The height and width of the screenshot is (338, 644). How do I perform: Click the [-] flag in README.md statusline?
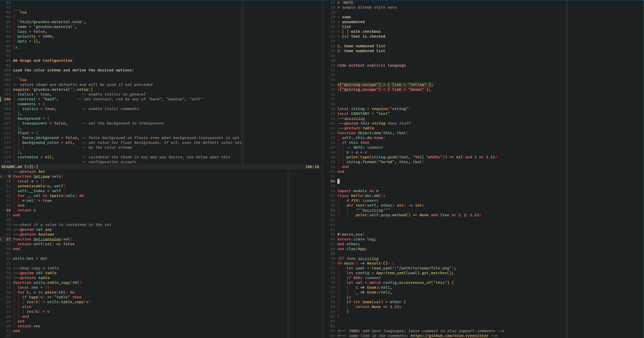pos(35,167)
